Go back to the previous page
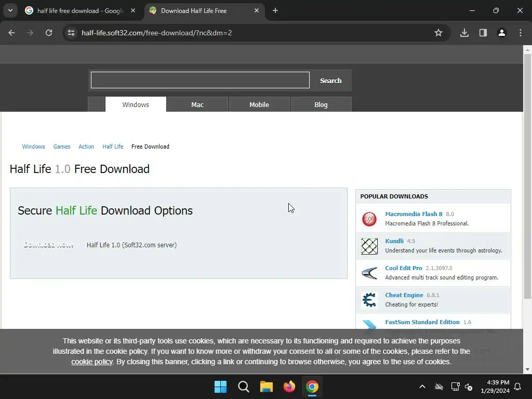Image resolution: width=532 pixels, height=399 pixels. [x=11, y=33]
